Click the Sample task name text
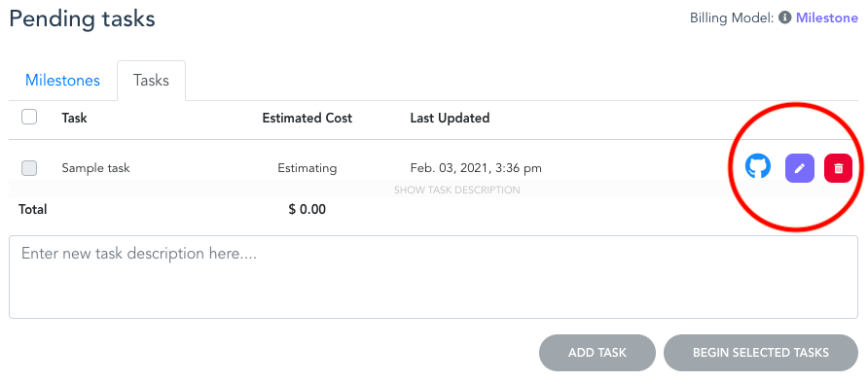The height and width of the screenshot is (382, 868). 95,168
